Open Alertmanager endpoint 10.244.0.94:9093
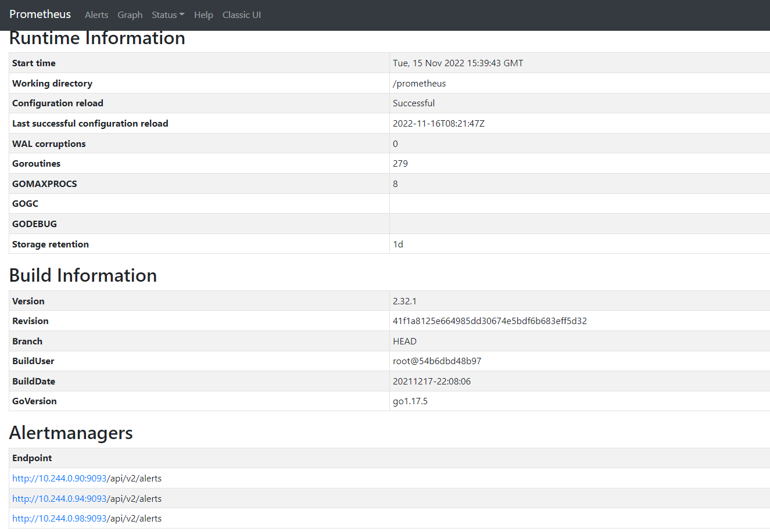The width and height of the screenshot is (770, 532). pyautogui.click(x=59, y=499)
